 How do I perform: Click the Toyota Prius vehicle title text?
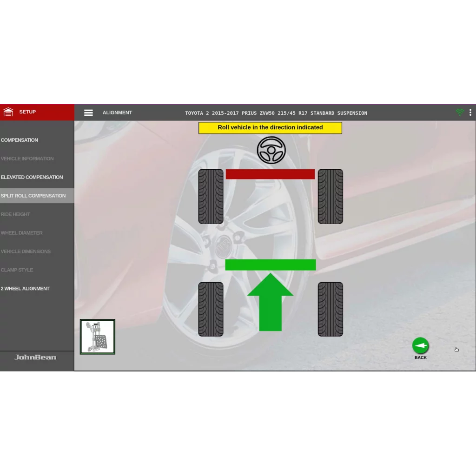pos(276,113)
